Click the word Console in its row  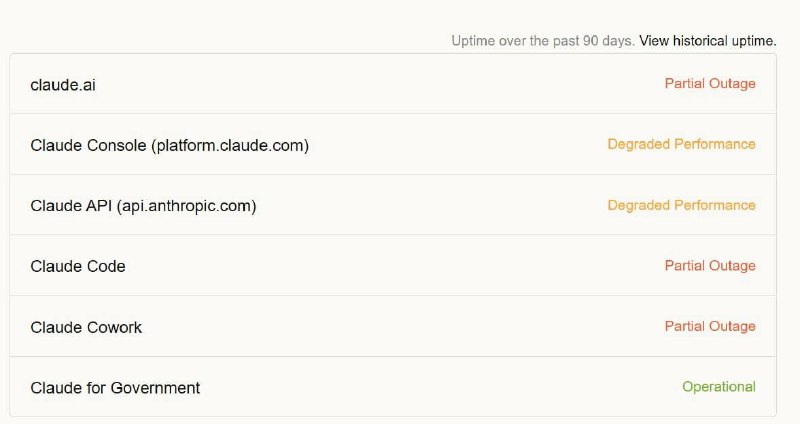(117, 145)
